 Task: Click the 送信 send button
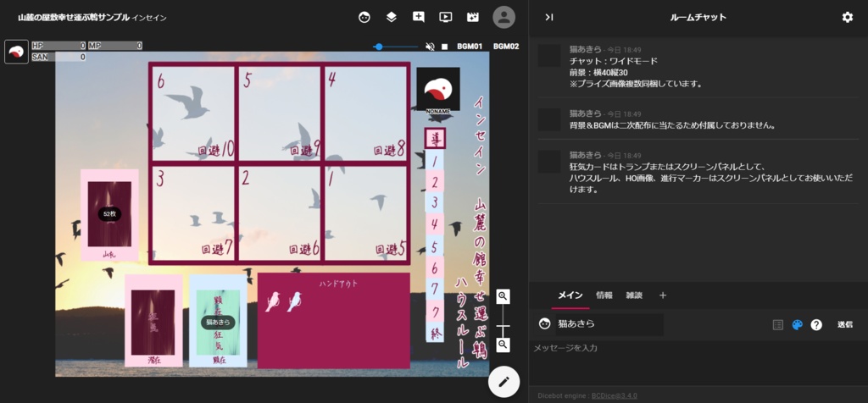click(845, 325)
